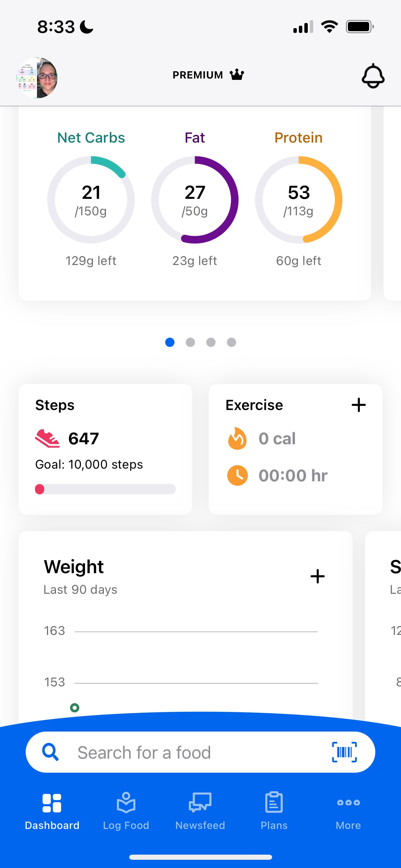Go to the Plans tab

click(274, 811)
